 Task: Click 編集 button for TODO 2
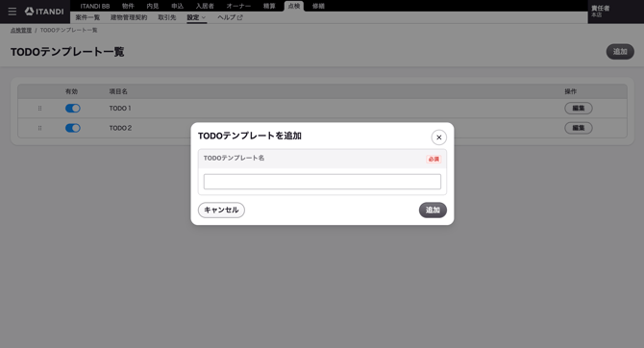(579, 128)
